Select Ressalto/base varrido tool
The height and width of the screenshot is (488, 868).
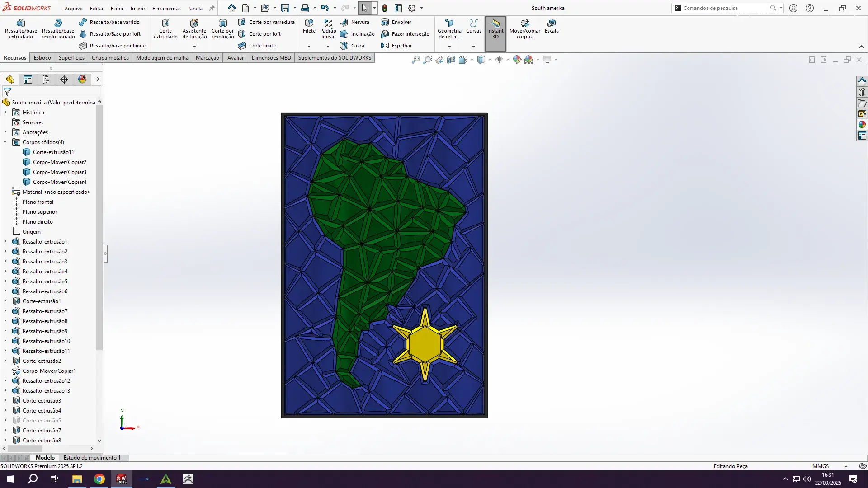tap(109, 22)
